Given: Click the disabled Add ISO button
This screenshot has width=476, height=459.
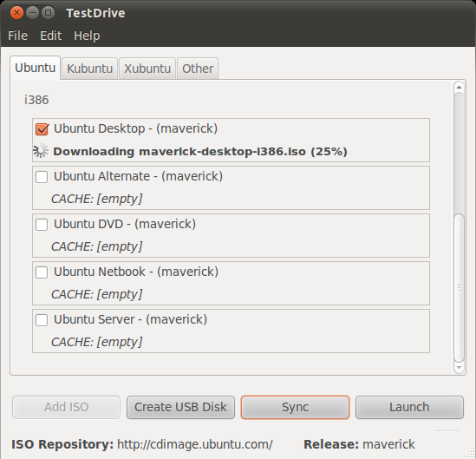Looking at the screenshot, I should pyautogui.click(x=66, y=407).
